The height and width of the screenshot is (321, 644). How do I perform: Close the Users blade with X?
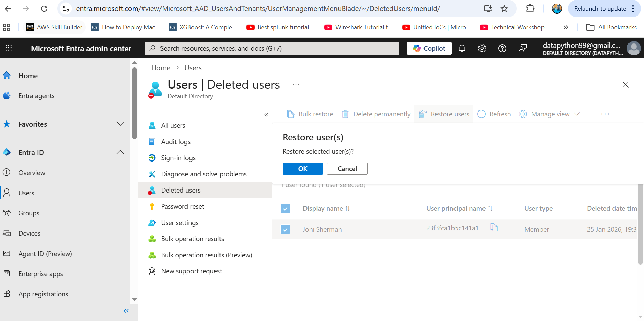tap(626, 85)
